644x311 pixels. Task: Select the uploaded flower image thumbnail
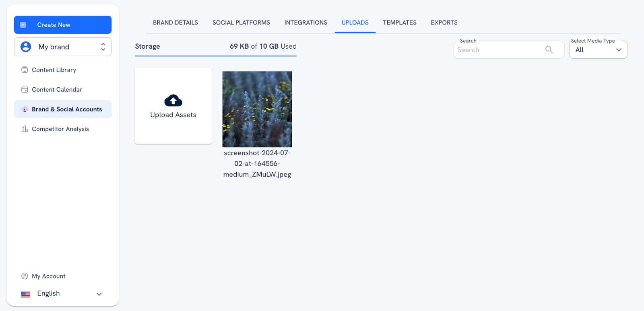tap(257, 109)
